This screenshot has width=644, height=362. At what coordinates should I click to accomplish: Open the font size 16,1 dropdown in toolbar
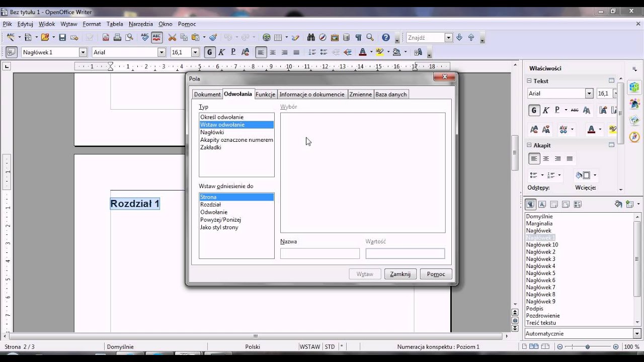(x=195, y=52)
